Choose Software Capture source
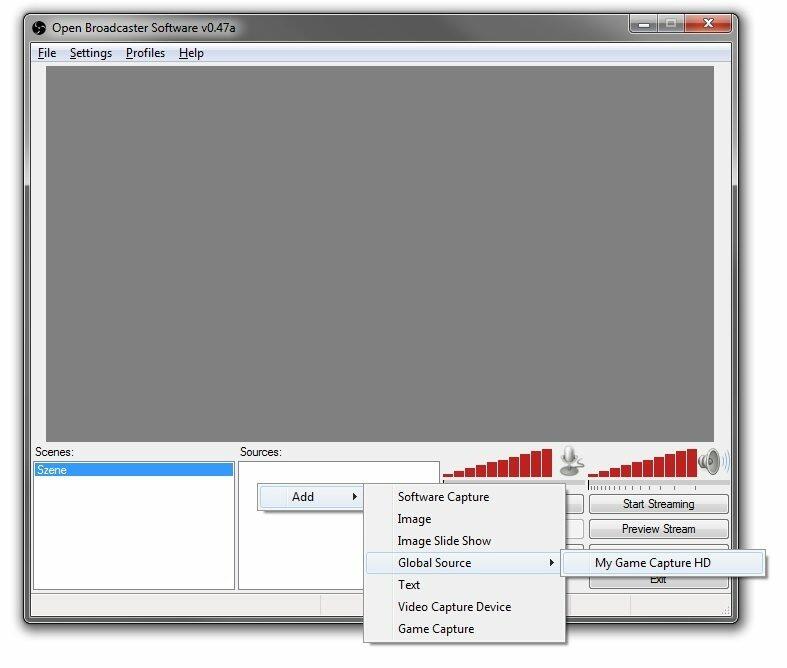The height and width of the screenshot is (668, 787). click(464, 496)
